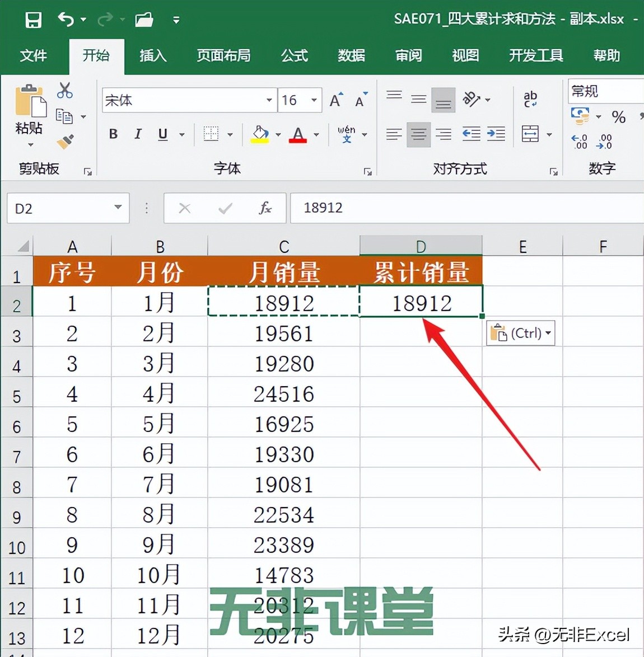Toggle underline formatting
The width and height of the screenshot is (644, 657).
[x=161, y=134]
